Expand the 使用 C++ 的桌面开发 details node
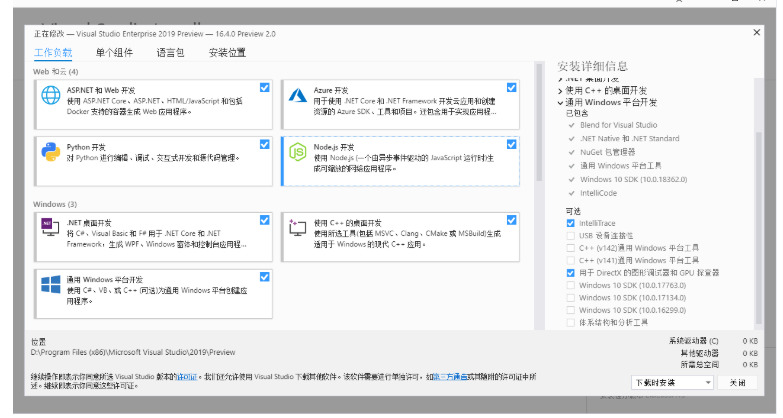 click(x=560, y=91)
